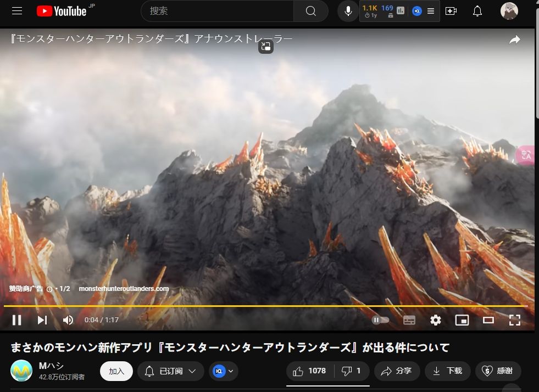Click the create video camera icon

451,11
